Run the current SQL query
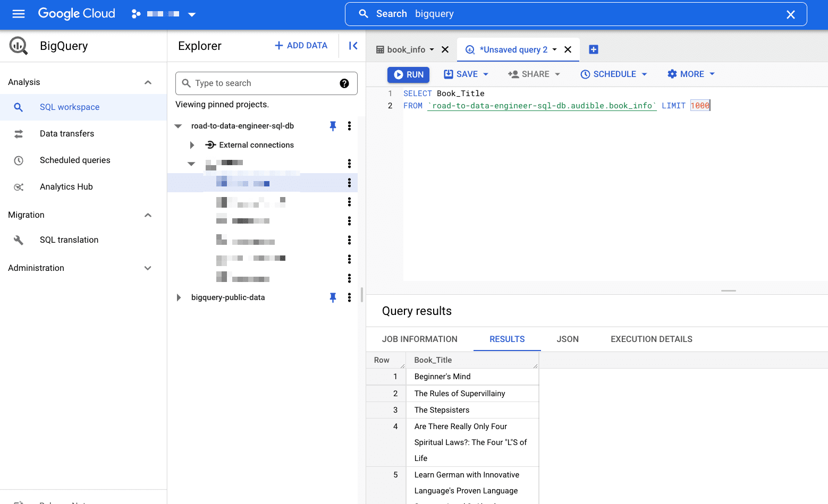 pos(408,74)
